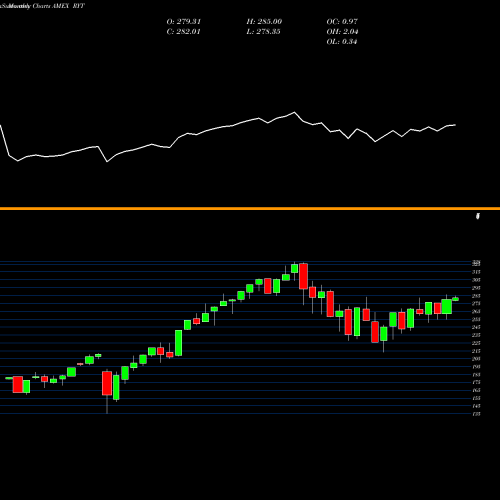Click the OL: 0.34 value
Image resolution: width=500 pixels, height=500 pixels.
(342, 42)
